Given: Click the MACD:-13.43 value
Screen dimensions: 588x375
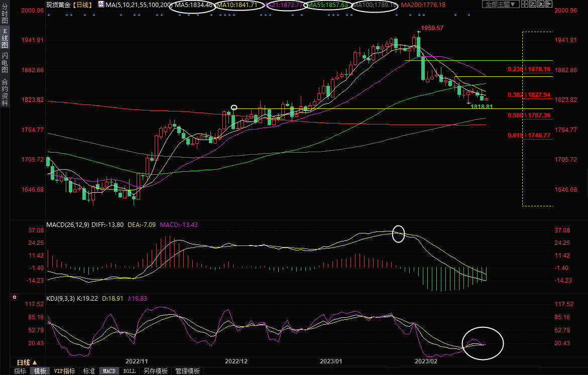Looking at the screenshot, I should click(x=179, y=224).
